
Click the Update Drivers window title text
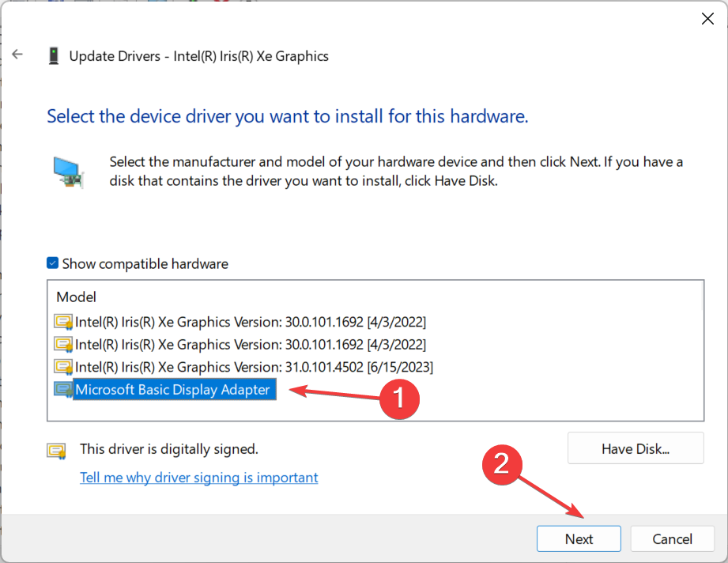click(198, 56)
